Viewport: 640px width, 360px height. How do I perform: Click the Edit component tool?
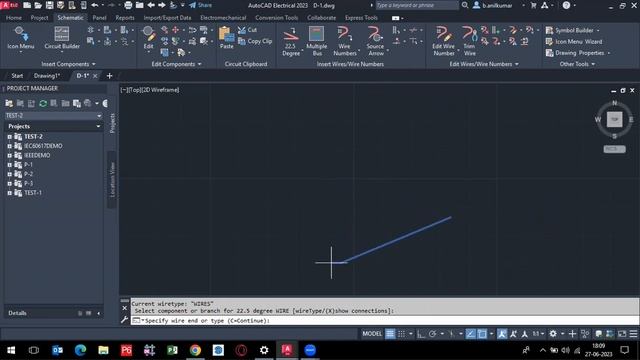click(149, 38)
